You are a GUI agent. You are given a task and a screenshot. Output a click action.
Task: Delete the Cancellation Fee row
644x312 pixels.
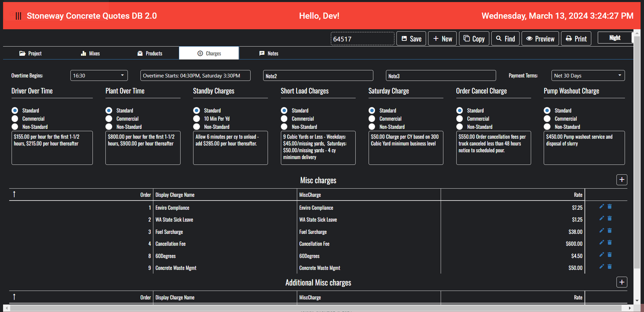(x=610, y=242)
